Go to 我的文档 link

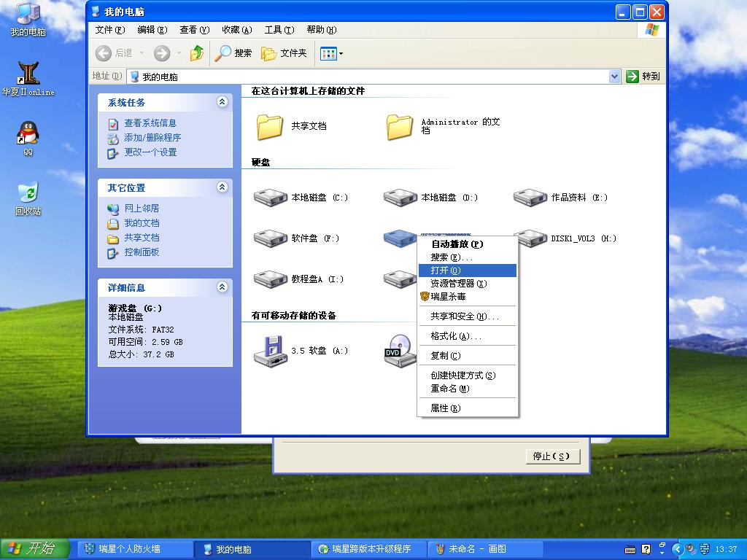[x=142, y=223]
